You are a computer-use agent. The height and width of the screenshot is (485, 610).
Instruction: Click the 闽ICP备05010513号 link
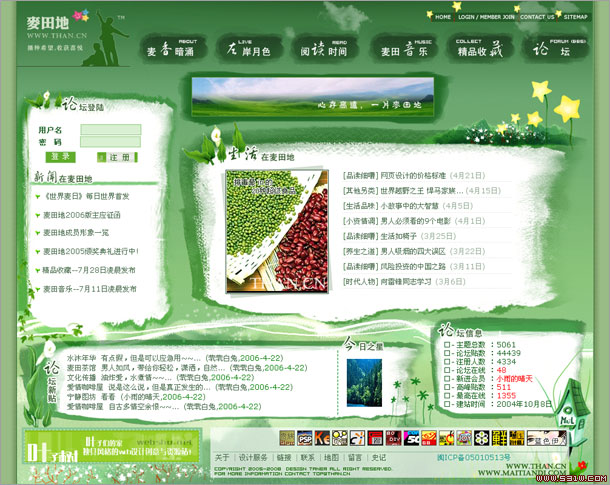[473, 458]
